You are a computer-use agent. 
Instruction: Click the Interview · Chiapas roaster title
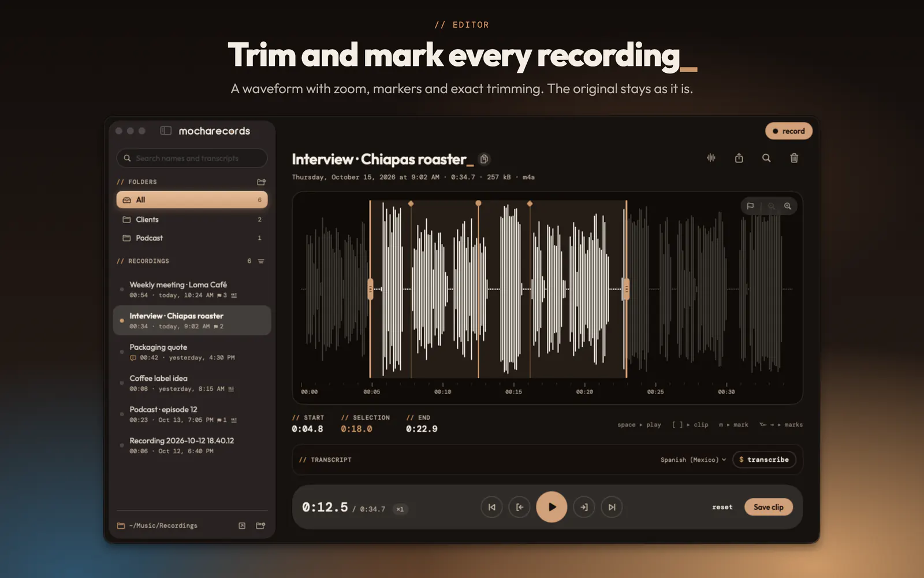[x=379, y=159]
